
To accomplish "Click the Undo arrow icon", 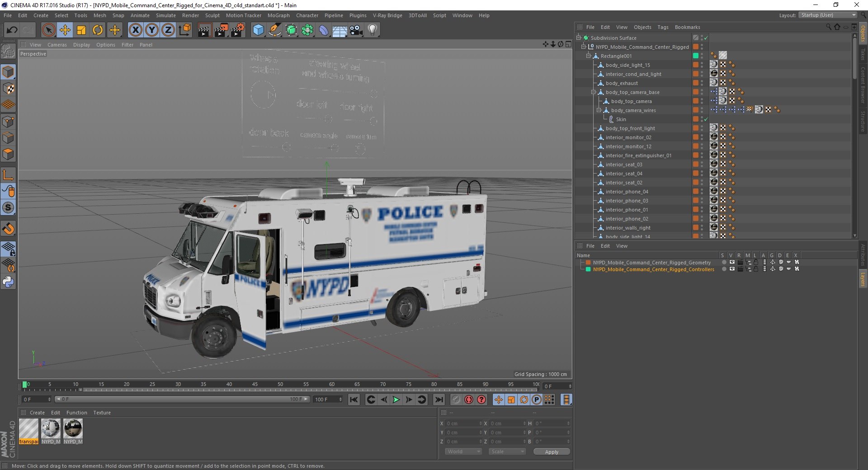I will (x=12, y=30).
